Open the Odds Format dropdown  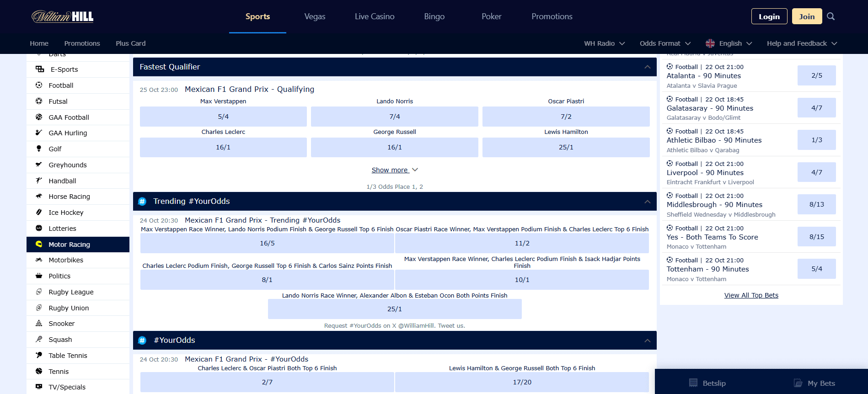[665, 43]
